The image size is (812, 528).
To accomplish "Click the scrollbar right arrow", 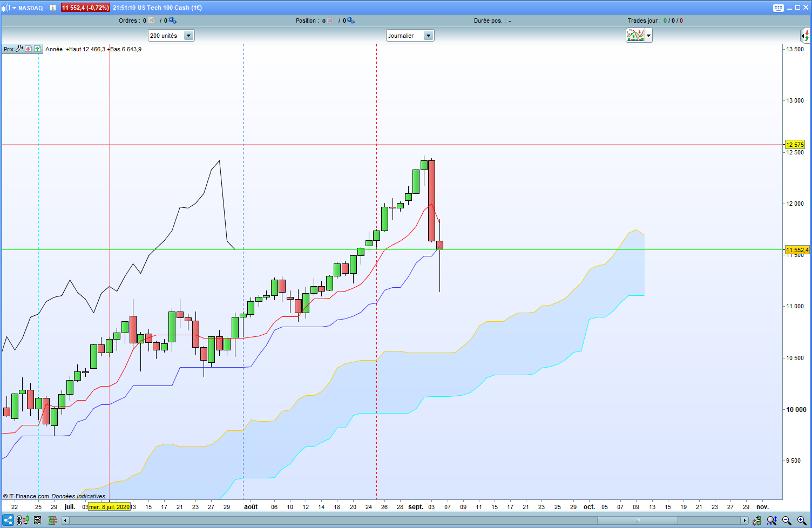I will [745, 520].
